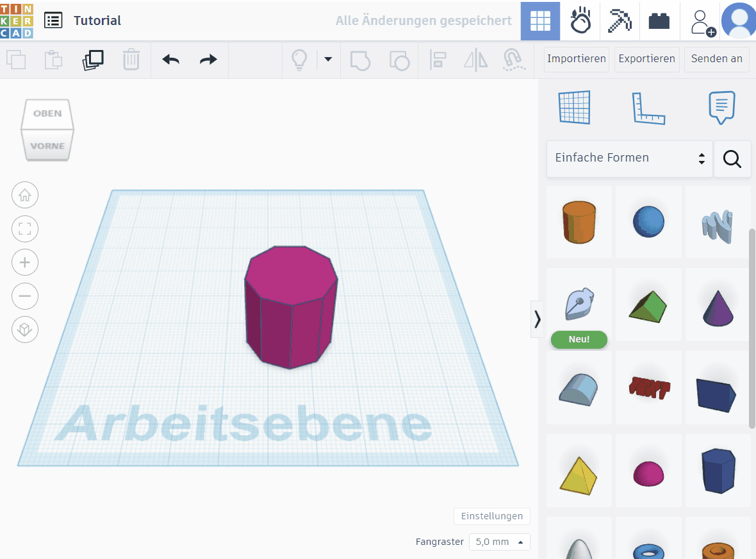Click the Group shapes icon
756x559 pixels.
pyautogui.click(x=360, y=60)
